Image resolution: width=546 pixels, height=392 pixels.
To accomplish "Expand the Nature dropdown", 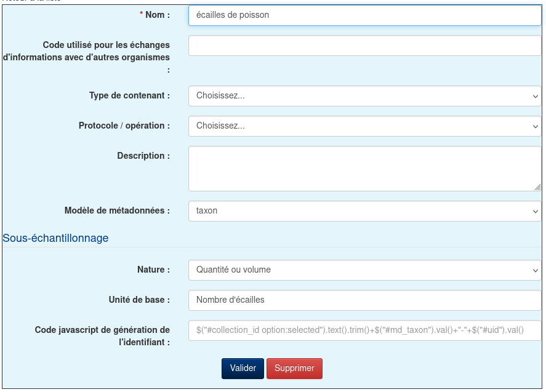I will (x=364, y=270).
